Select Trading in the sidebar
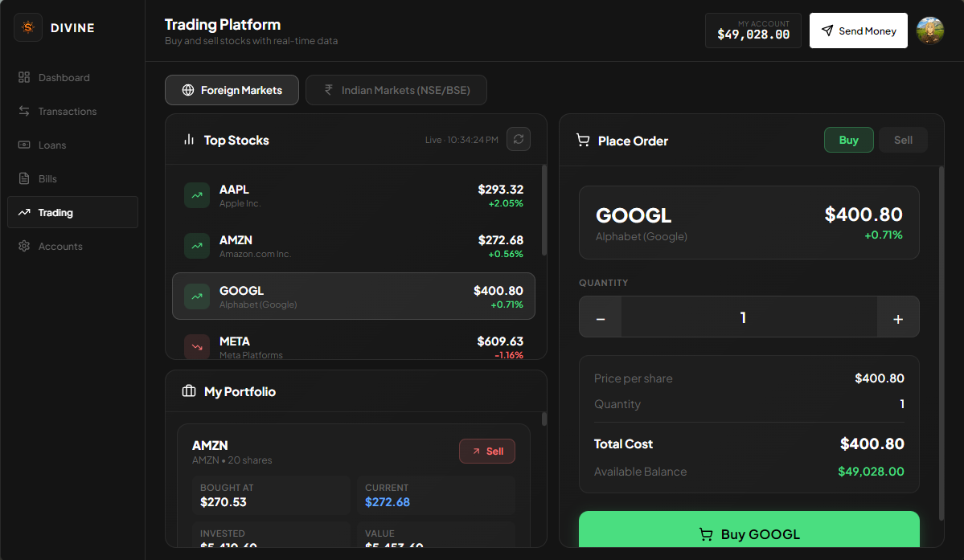The width and height of the screenshot is (964, 560). tap(72, 212)
